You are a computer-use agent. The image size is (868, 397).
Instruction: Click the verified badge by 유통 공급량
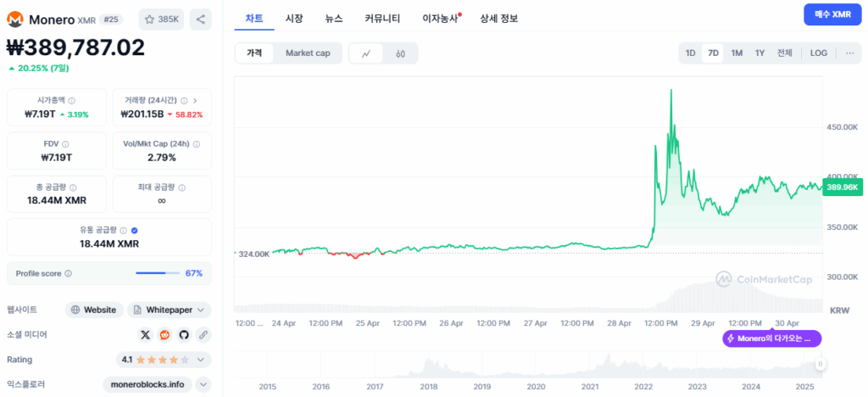134,231
